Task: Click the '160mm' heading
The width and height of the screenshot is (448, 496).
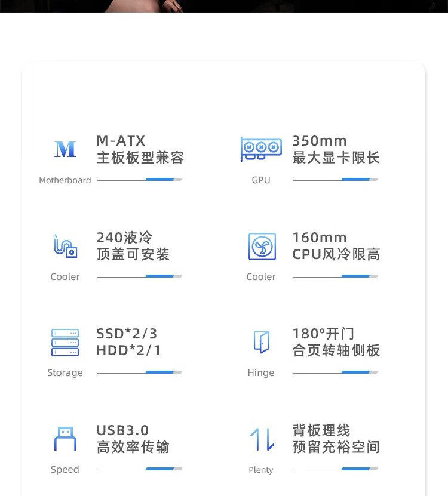Action: tap(320, 238)
